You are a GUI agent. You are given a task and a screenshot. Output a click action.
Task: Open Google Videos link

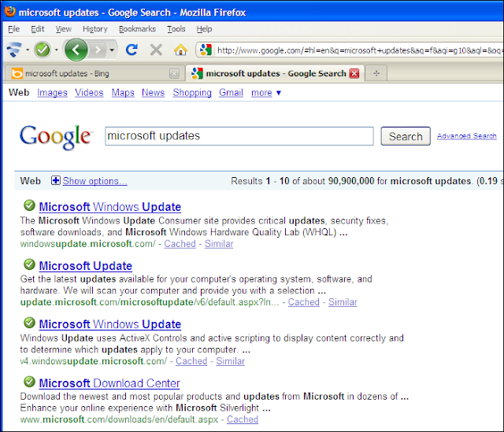(89, 93)
